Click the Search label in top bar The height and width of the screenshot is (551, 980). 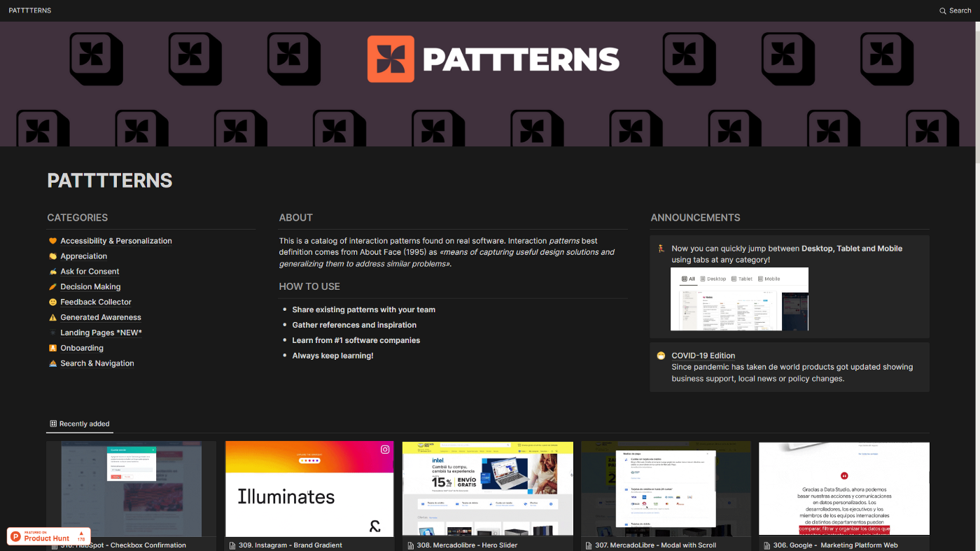960,11
